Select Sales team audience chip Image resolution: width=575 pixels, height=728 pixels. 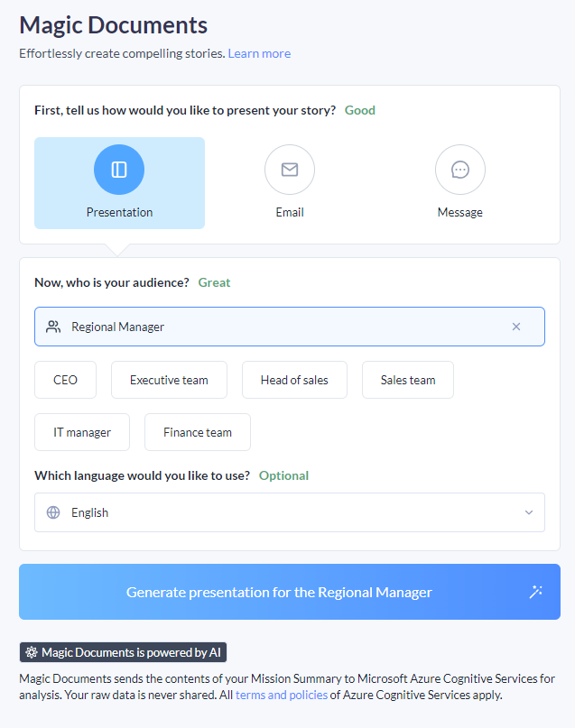408,380
